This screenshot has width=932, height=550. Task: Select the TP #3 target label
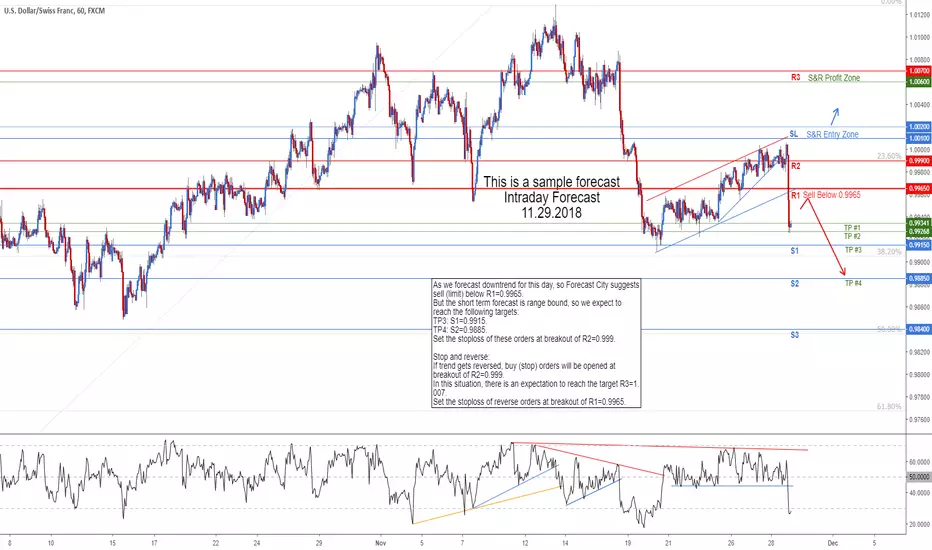pos(853,250)
